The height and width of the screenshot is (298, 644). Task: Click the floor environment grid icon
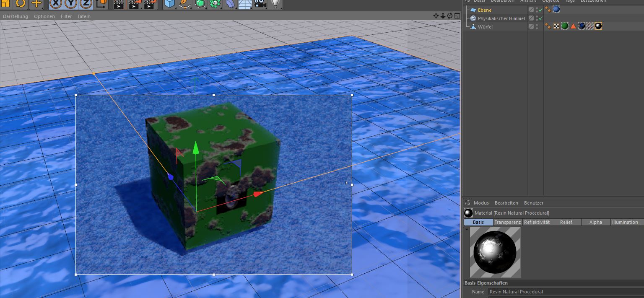point(245,4)
